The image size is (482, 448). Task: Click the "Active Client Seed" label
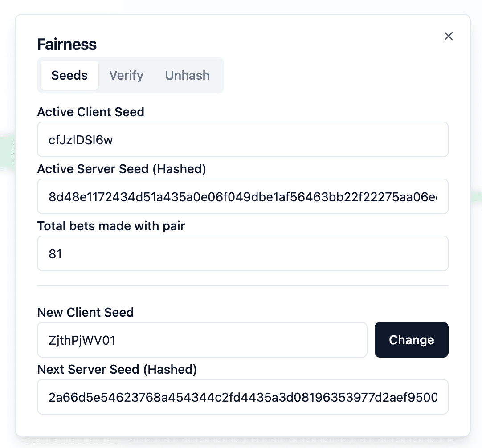coord(91,112)
